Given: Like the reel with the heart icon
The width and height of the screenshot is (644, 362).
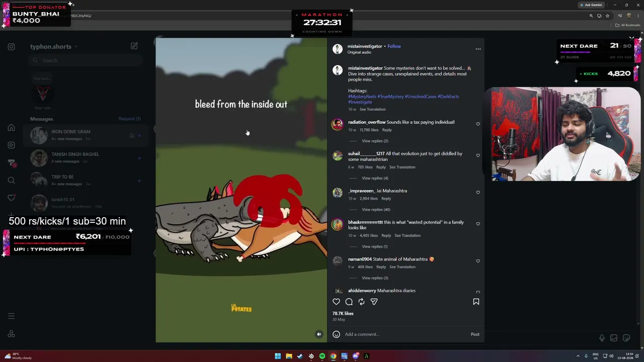Looking at the screenshot, I should point(336,302).
